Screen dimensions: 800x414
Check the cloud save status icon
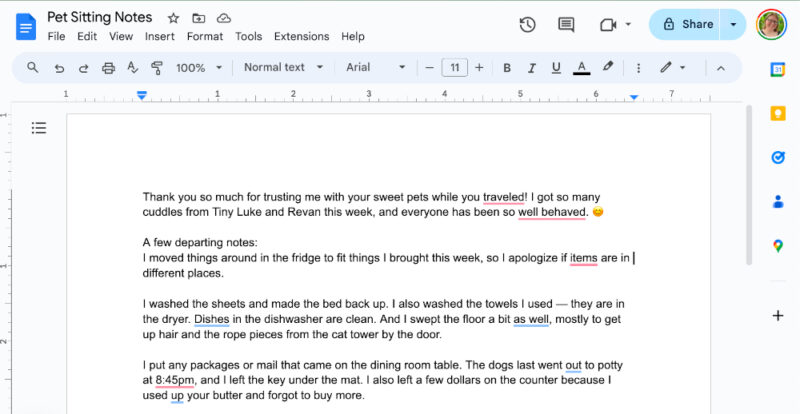point(224,18)
